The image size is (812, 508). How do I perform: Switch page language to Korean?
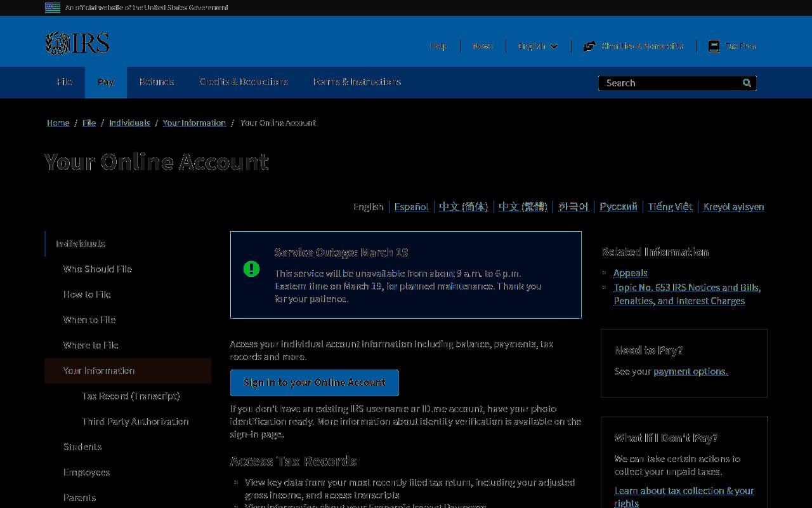(573, 206)
